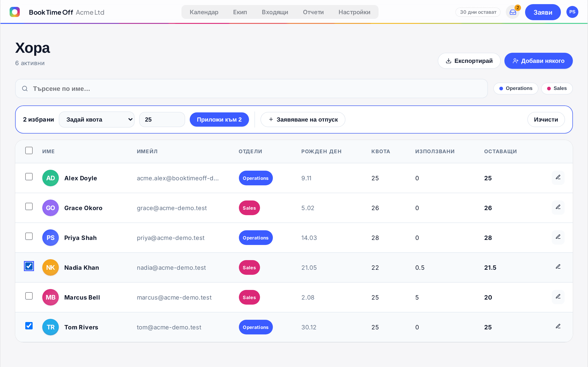Uncheck the Nadia Khan row checkbox
This screenshot has width=588, height=367.
29,266
